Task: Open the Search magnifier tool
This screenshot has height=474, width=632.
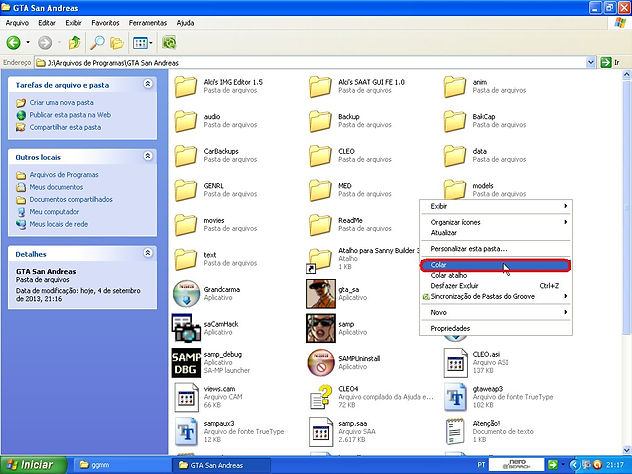Action: [97, 42]
